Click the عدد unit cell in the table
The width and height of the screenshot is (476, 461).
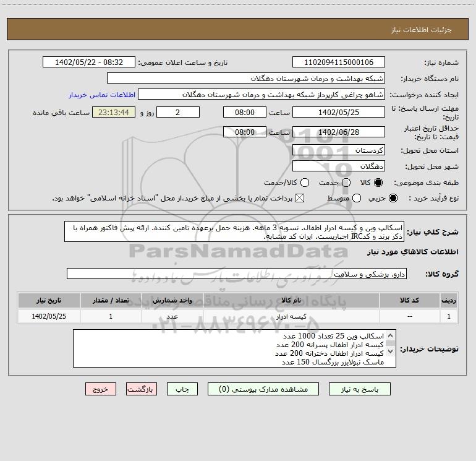tap(172, 316)
